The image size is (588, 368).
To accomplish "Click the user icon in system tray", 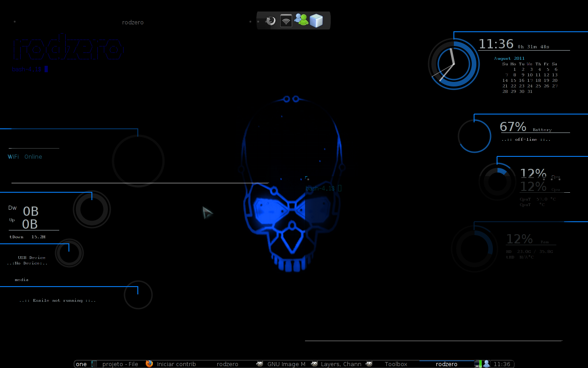I will (x=486, y=364).
